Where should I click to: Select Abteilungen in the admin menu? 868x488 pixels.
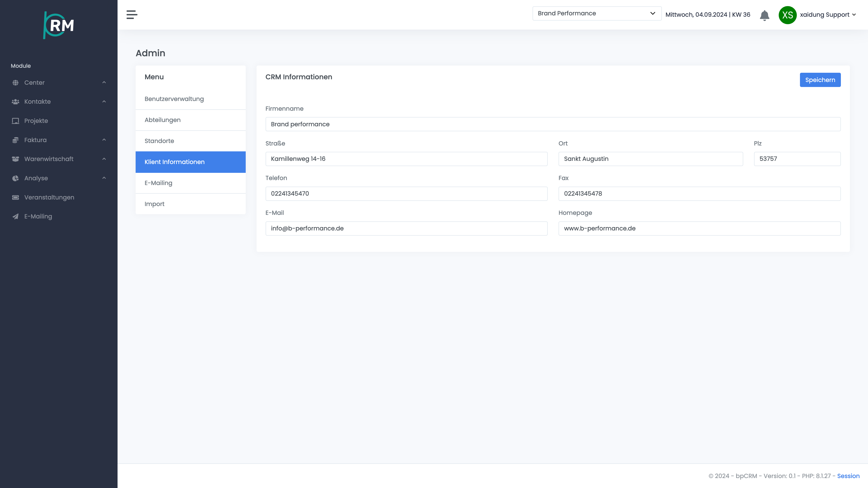[190, 120]
